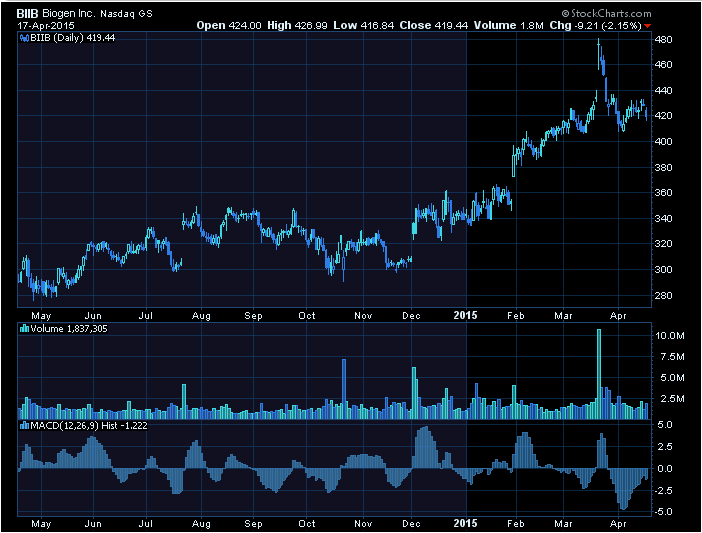Click the price candlestick peaking near 480
The width and height of the screenshot is (702, 533).
(599, 54)
